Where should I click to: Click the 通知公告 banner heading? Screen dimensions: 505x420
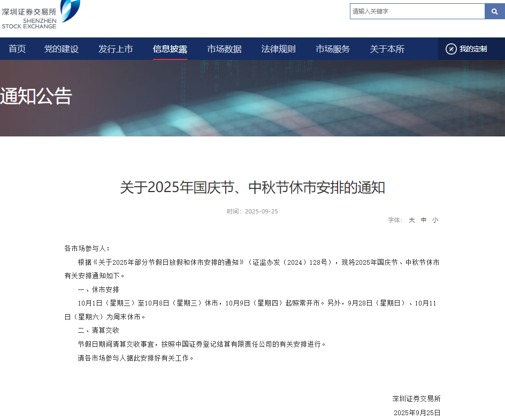click(x=36, y=96)
